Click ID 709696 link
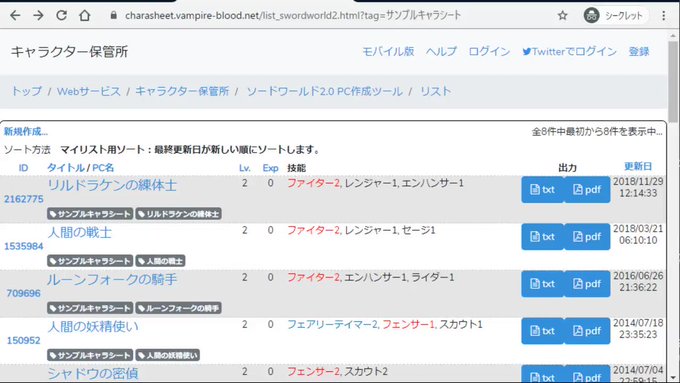This screenshot has width=680, height=383. click(x=23, y=294)
